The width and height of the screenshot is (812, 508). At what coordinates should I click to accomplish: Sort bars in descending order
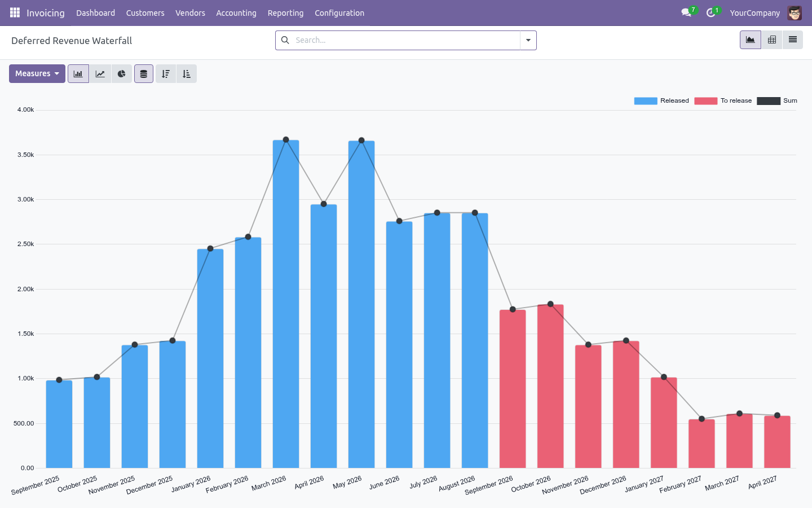click(165, 74)
